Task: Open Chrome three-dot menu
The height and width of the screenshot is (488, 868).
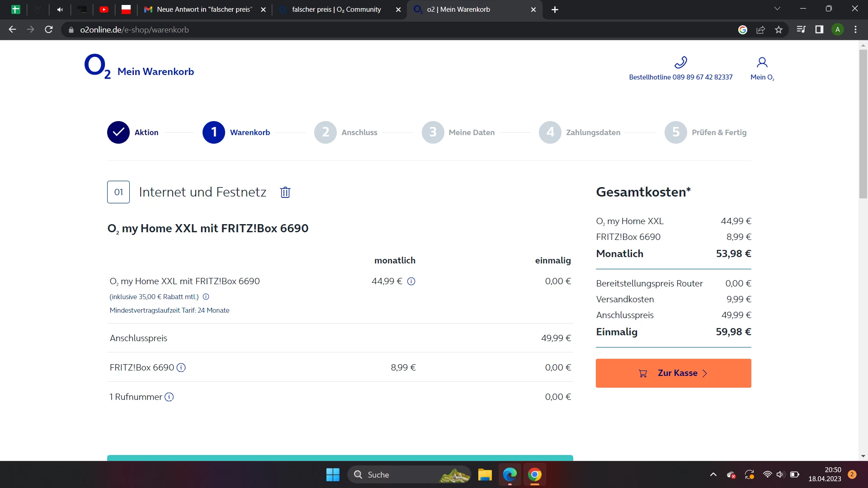Action: tap(855, 30)
